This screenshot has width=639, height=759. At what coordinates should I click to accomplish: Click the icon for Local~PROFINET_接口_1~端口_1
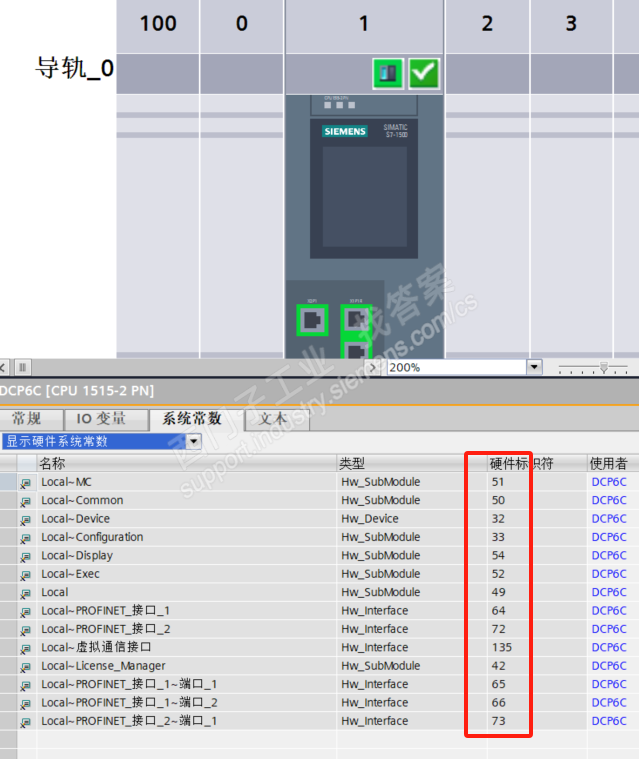click(x=26, y=685)
